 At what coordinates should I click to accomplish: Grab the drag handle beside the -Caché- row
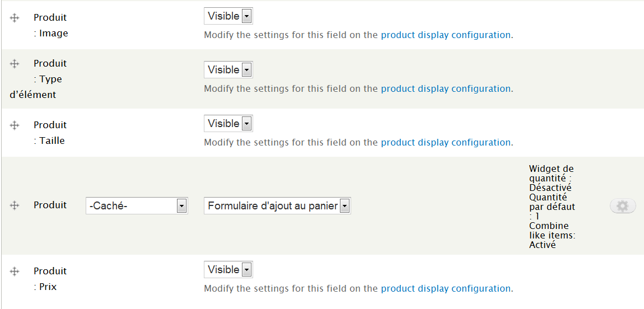pyautogui.click(x=15, y=206)
